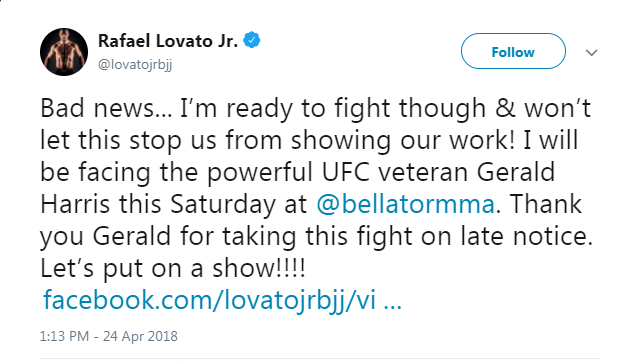Click the shirtless fighter avatar image
The width and height of the screenshot is (639, 361).
pos(64,52)
